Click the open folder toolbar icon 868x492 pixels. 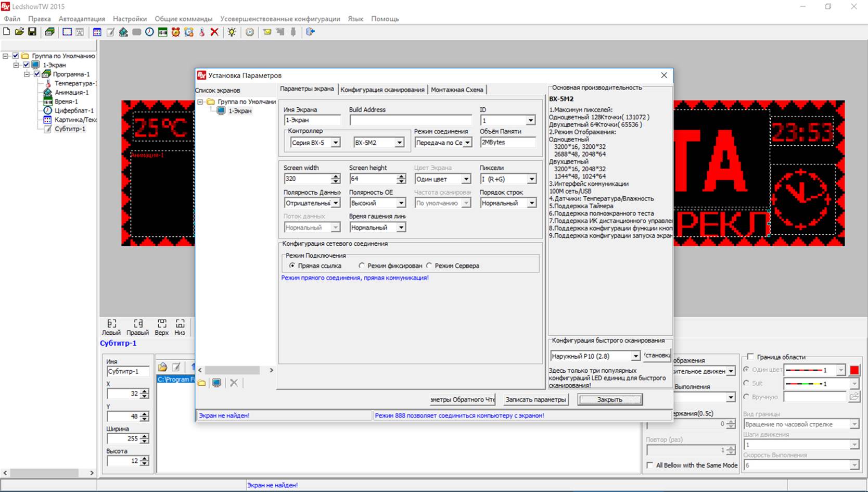pos(19,32)
